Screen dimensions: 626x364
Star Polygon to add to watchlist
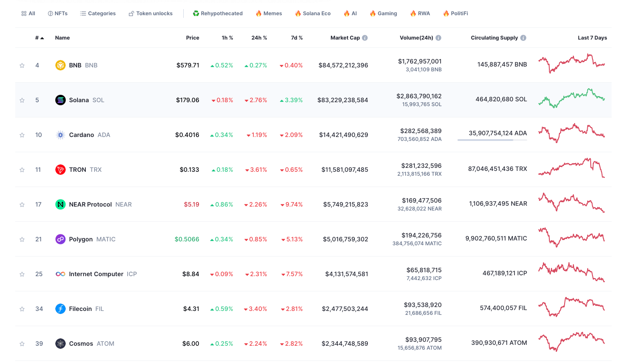(22, 239)
